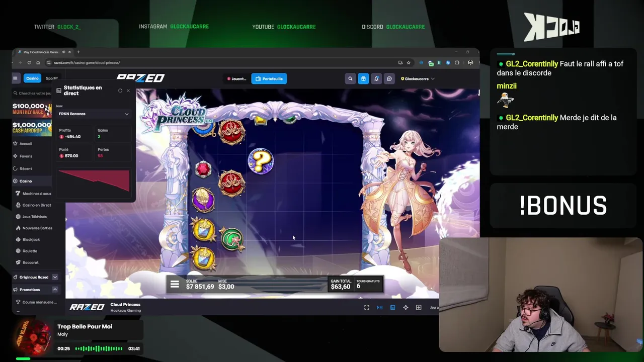Open the notifications bell
This screenshot has height=362, width=644.
click(376, 79)
